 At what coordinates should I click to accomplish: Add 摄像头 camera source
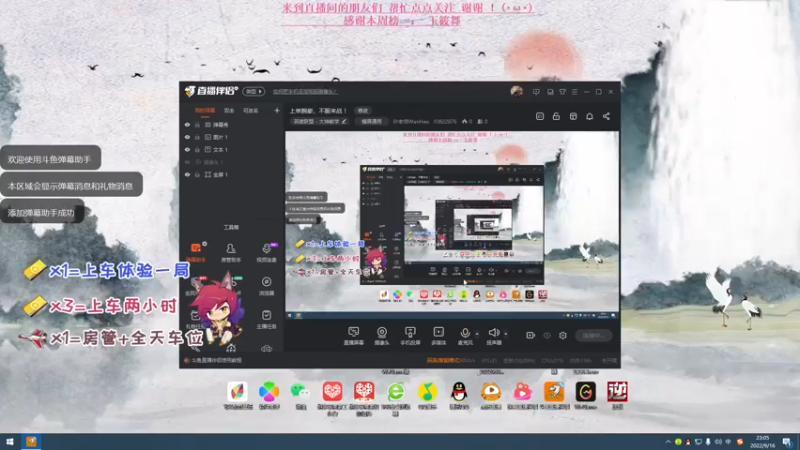382,336
